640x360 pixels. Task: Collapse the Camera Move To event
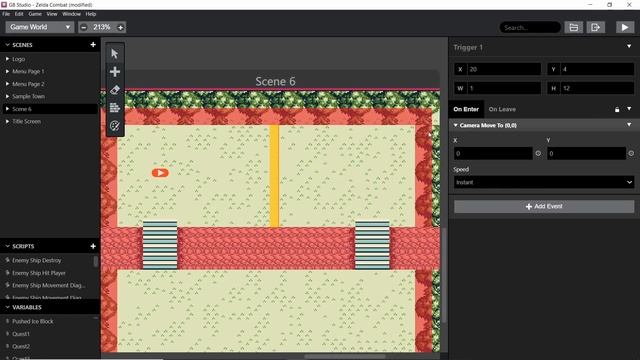pos(456,125)
